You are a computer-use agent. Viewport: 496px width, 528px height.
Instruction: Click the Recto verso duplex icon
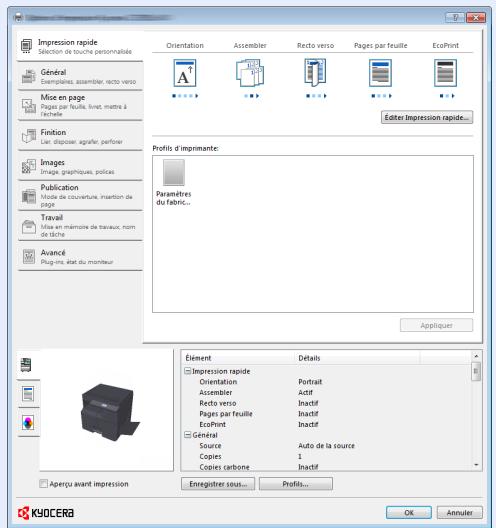pyautogui.click(x=315, y=72)
